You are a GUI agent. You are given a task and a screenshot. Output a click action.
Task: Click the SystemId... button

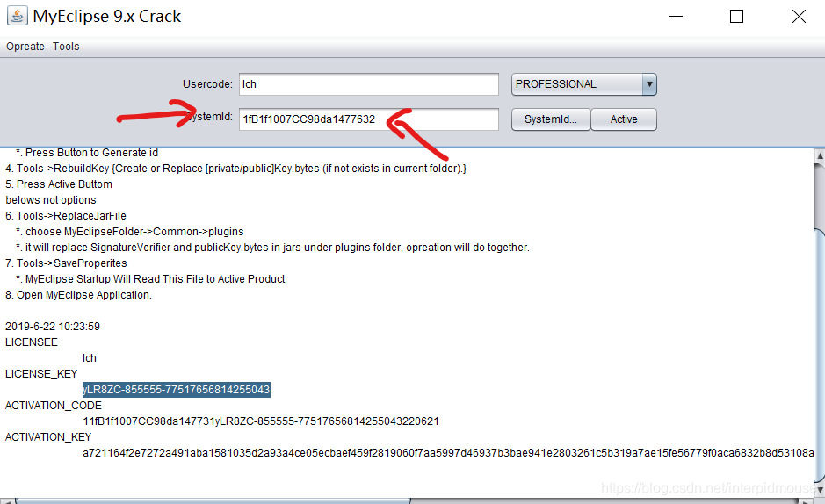(551, 119)
